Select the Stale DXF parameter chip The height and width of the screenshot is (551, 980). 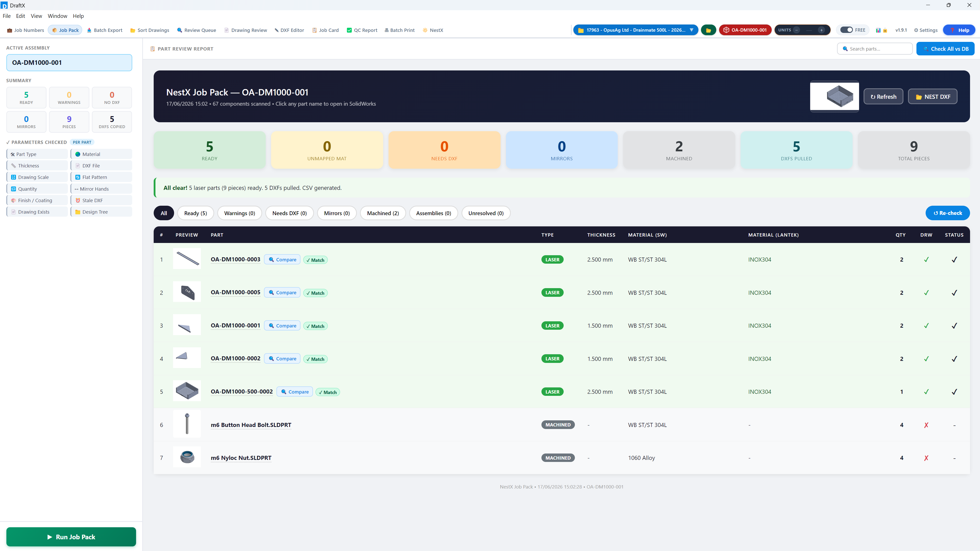[102, 200]
